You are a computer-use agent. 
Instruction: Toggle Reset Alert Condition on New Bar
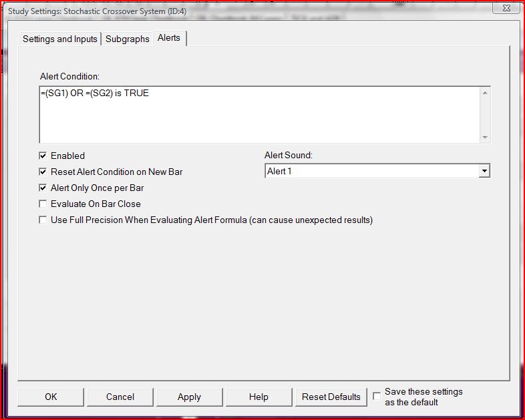(43, 172)
